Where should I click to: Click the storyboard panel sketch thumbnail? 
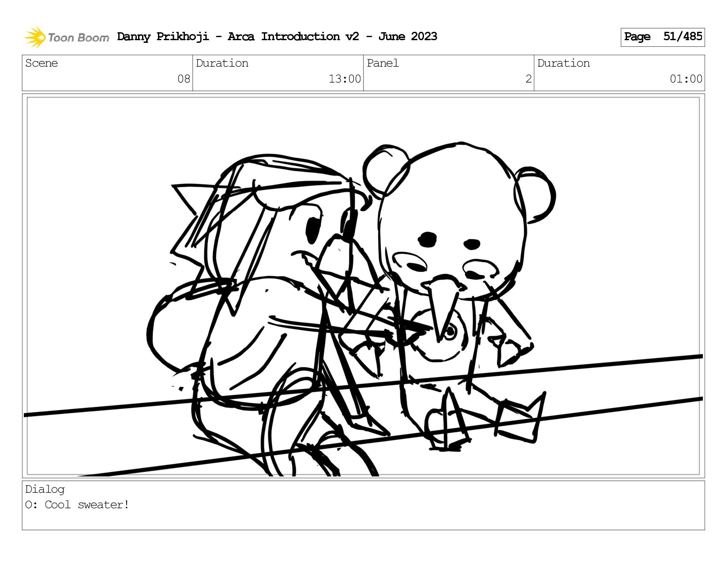364,286
